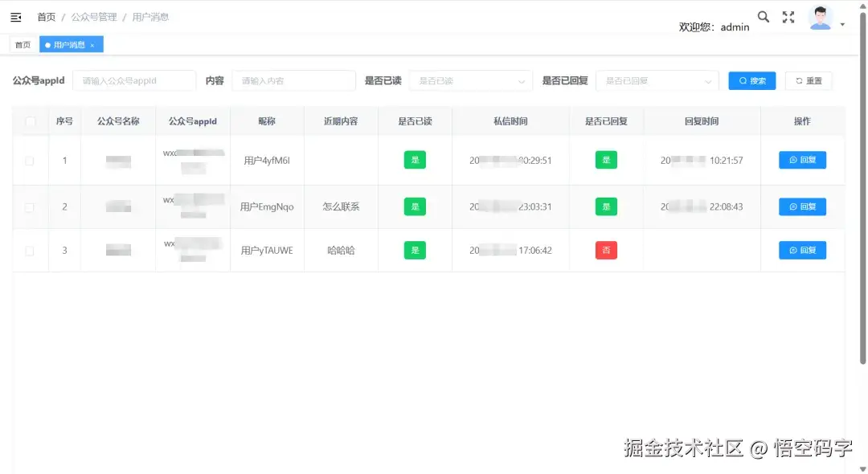Switch to the 首页 tab
The height and width of the screenshot is (474, 868).
23,44
